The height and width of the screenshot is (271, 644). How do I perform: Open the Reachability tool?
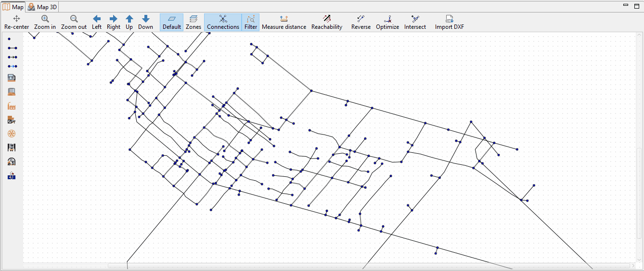(327, 23)
